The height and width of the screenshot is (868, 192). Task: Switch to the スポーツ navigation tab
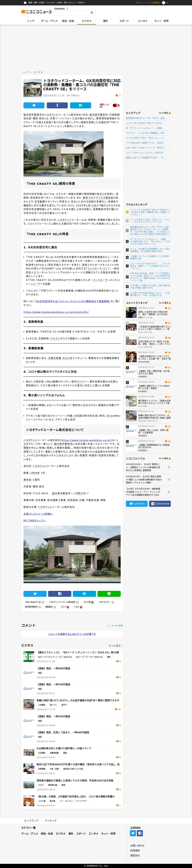pos(124,21)
